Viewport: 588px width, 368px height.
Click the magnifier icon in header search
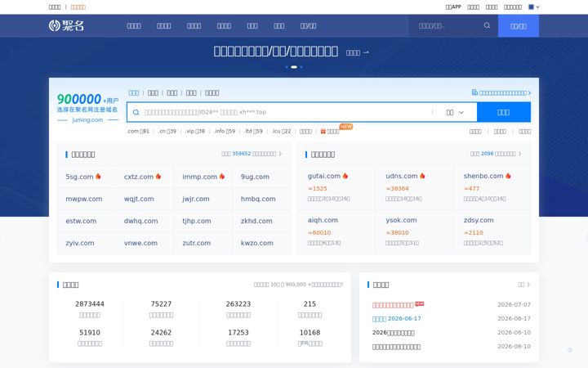point(487,25)
